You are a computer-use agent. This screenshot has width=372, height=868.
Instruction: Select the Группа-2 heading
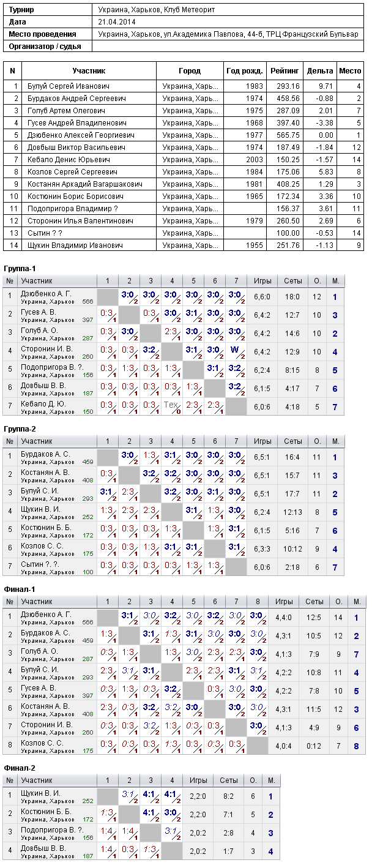point(20,429)
